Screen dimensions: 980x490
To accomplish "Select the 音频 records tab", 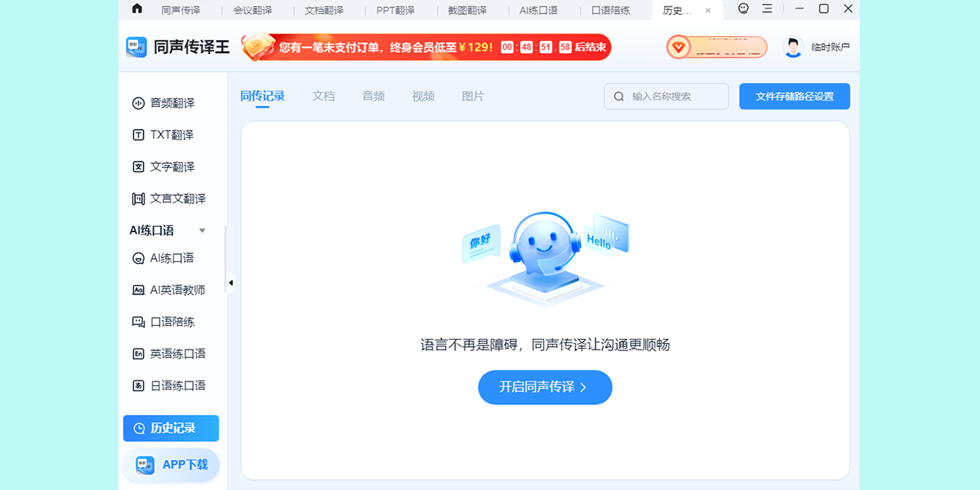I will coord(373,96).
